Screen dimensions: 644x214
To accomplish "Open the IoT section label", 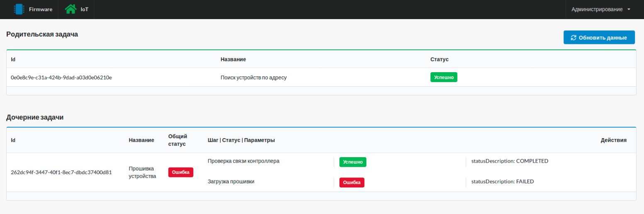I will (x=84, y=9).
